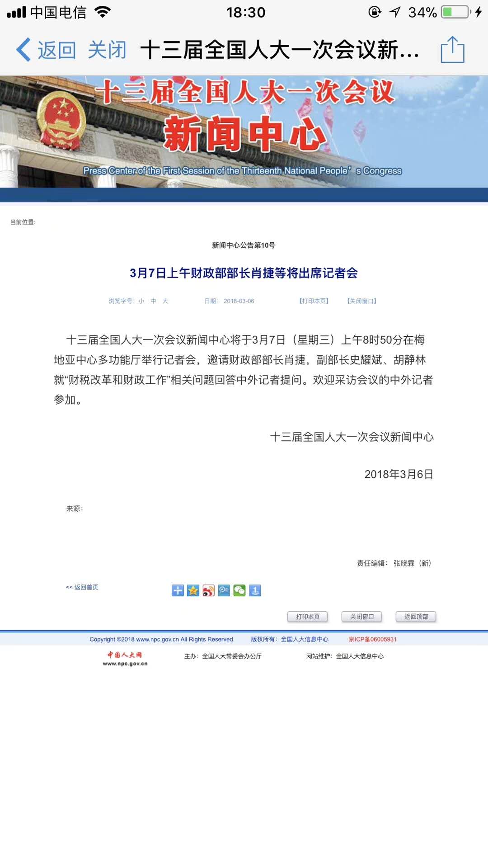Open the share sheet icon in the header
The width and height of the screenshot is (488, 868).
pyautogui.click(x=452, y=49)
